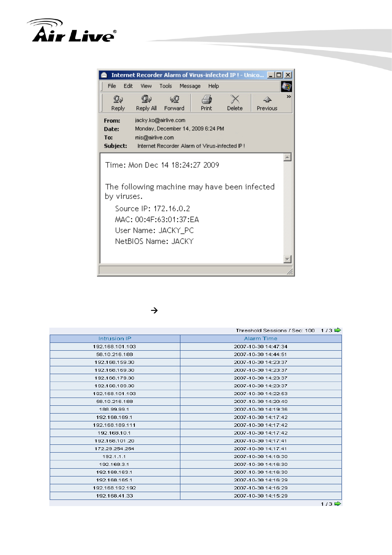Click the subject line text
The image size is (392, 555).
coord(191,146)
